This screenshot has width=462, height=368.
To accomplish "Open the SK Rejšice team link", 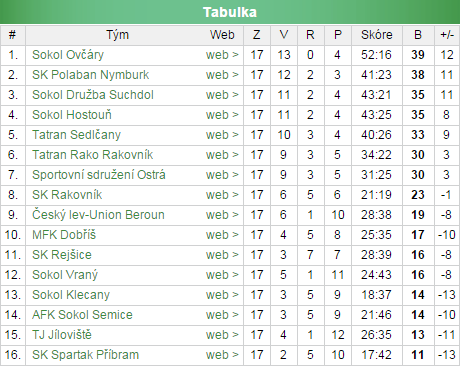I will tap(62, 255).
